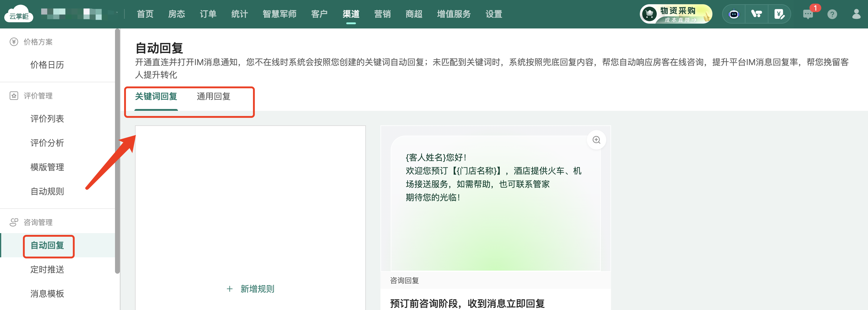Click the icon between robot and yuan

point(756,14)
